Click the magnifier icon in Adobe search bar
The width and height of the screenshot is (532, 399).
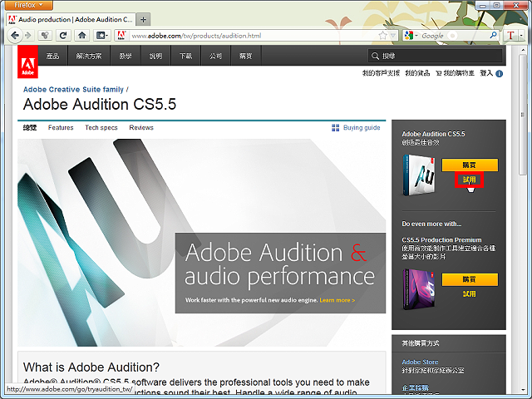tap(375, 56)
